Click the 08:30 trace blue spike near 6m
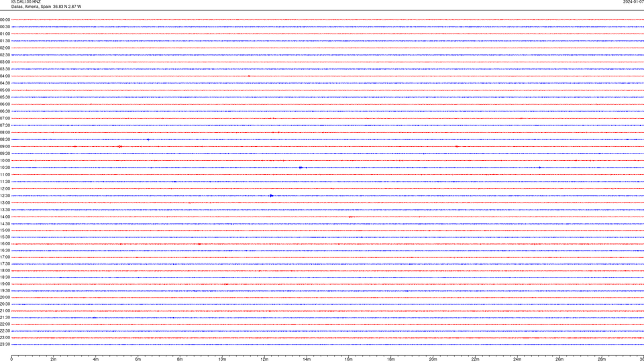The image size is (644, 362). point(148,139)
